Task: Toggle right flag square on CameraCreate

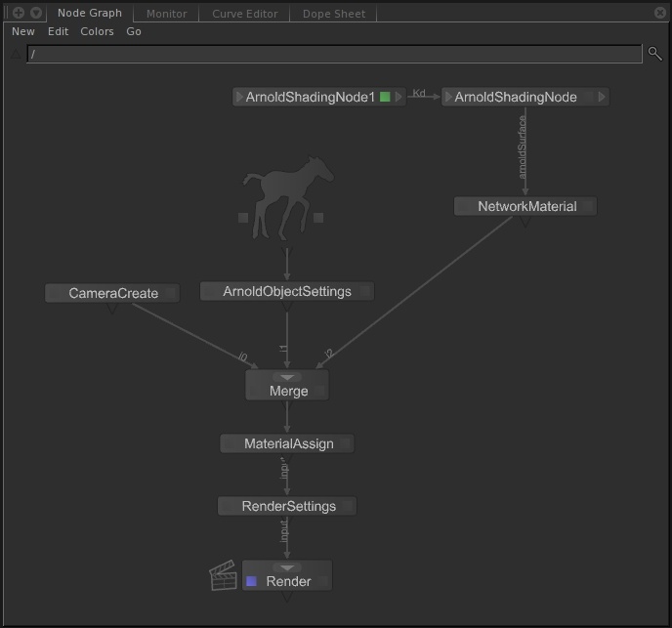Action: 170,293
